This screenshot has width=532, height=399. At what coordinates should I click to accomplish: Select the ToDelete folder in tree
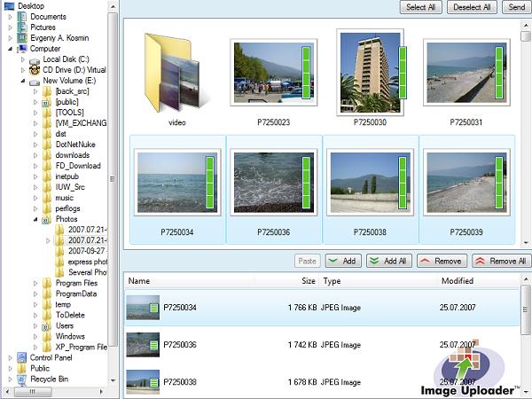[x=70, y=315]
